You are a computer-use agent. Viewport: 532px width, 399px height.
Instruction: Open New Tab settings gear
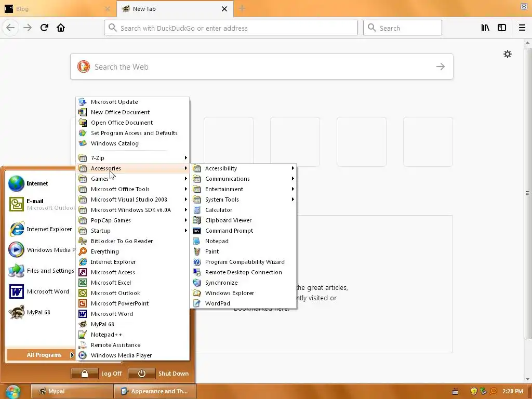[x=507, y=54]
